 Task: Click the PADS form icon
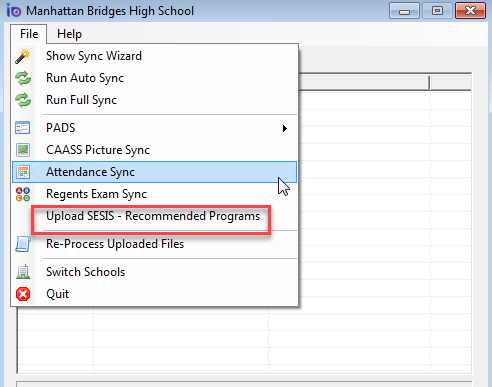click(23, 128)
